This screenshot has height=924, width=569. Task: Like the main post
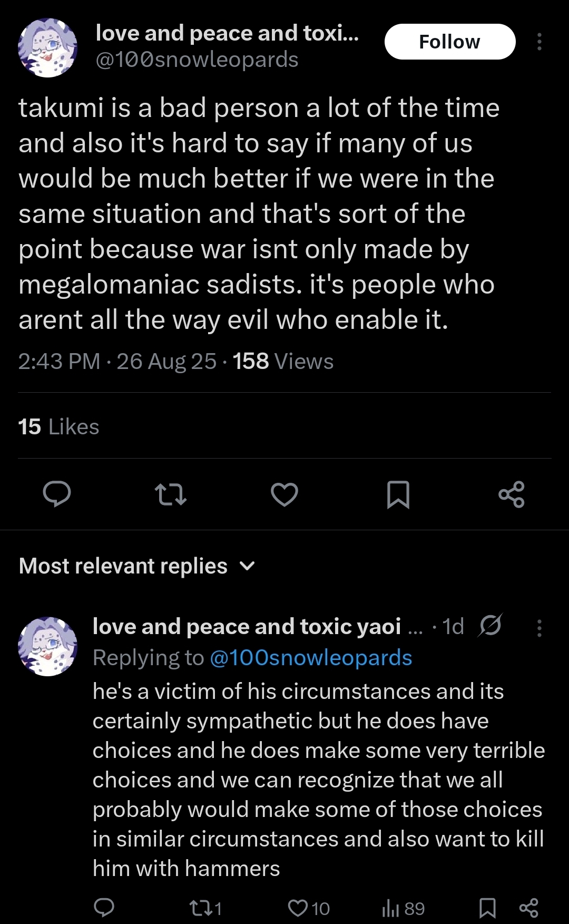pos(284,494)
